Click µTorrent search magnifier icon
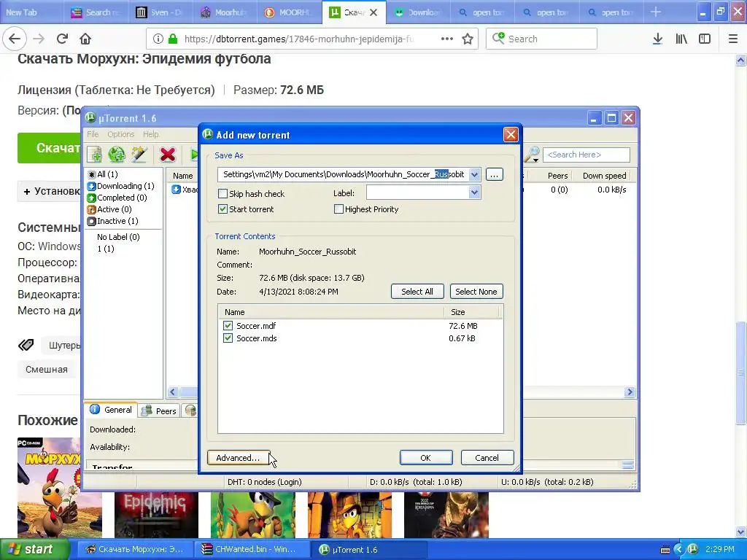 coord(532,155)
